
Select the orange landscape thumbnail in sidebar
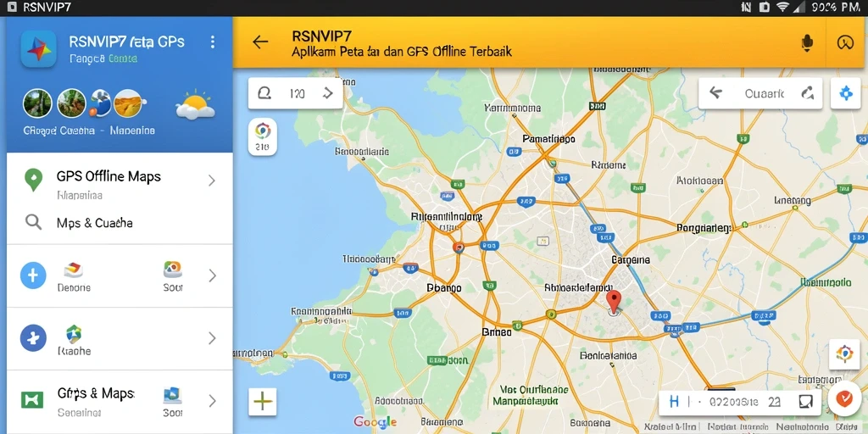coord(128,103)
